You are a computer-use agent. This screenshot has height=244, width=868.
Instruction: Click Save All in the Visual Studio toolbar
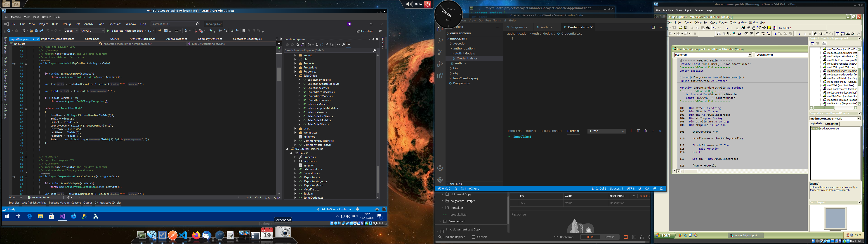[x=41, y=31]
